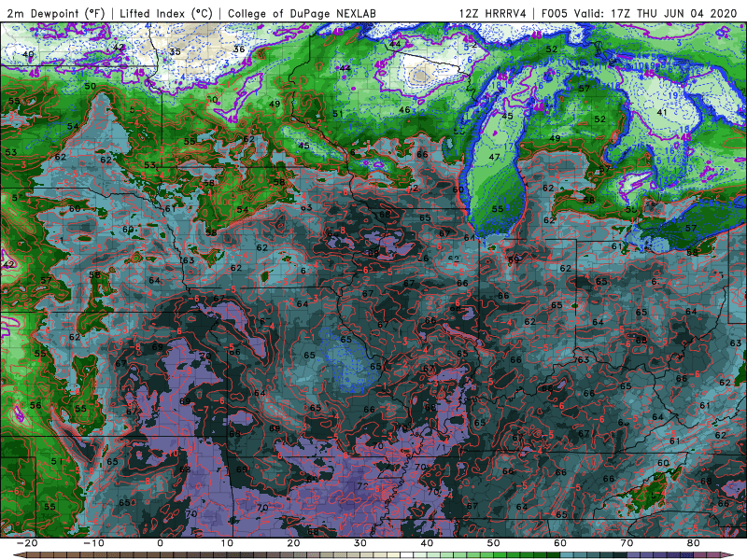
Task: Click the '36' dewpoint value on the map
Action: [239, 49]
